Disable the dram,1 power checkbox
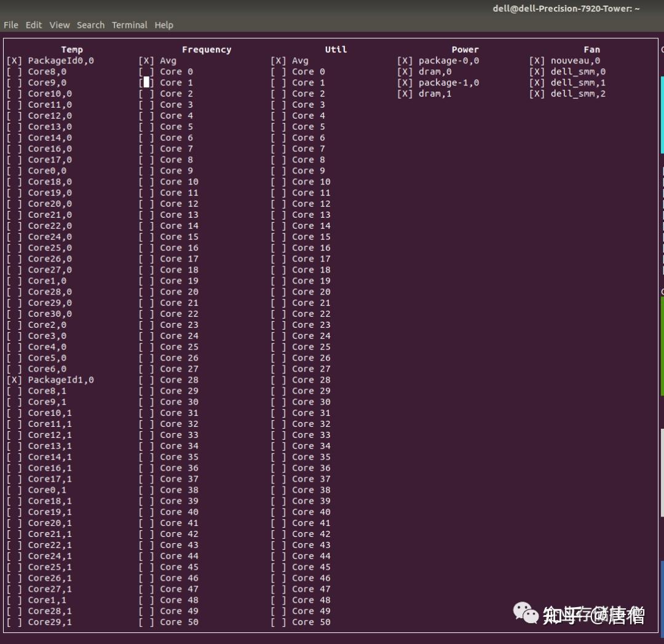The width and height of the screenshot is (664, 644). (405, 93)
